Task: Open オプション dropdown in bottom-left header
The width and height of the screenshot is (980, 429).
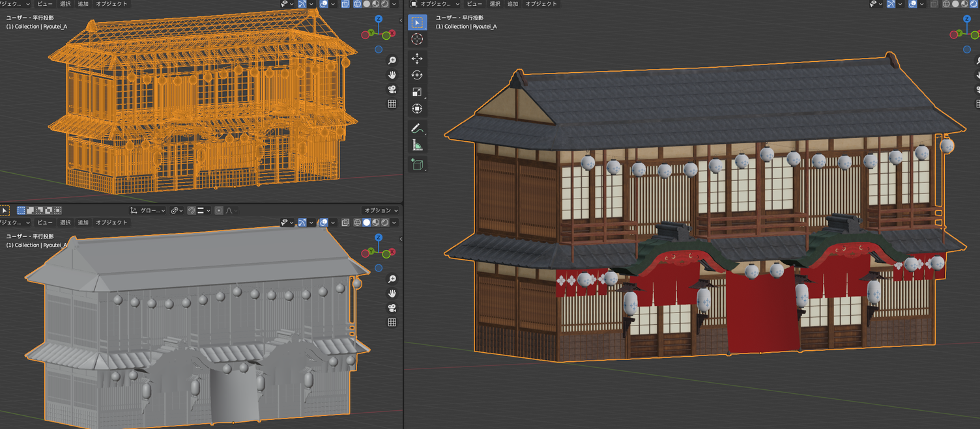Action: pos(381,210)
